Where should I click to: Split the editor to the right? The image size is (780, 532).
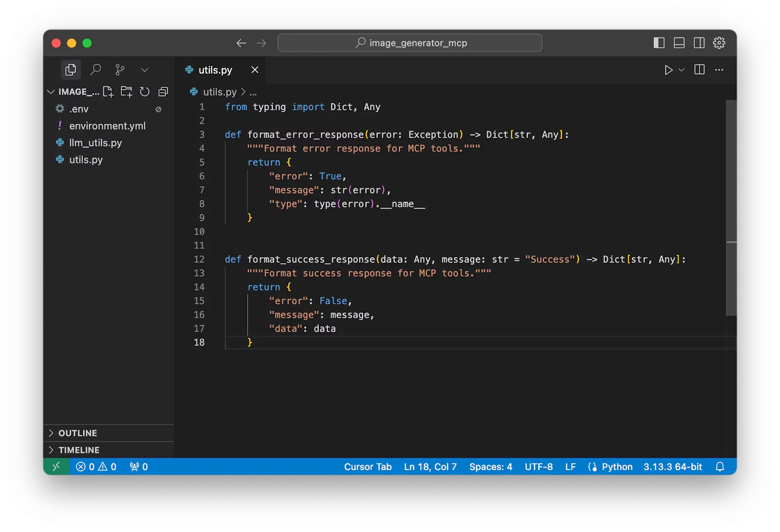[700, 70]
